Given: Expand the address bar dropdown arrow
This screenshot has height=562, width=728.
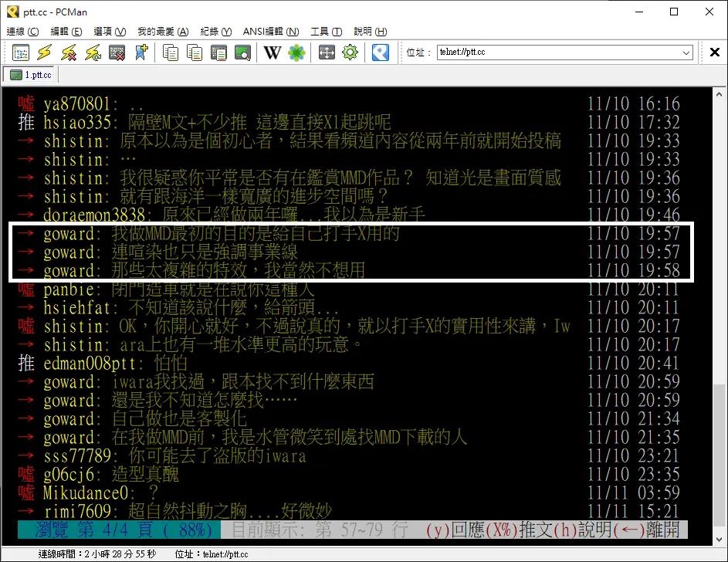Looking at the screenshot, I should pyautogui.click(x=686, y=52).
